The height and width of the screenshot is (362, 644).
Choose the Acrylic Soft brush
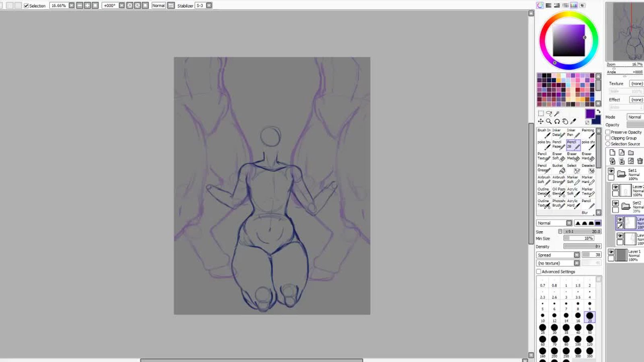pyautogui.click(x=574, y=191)
